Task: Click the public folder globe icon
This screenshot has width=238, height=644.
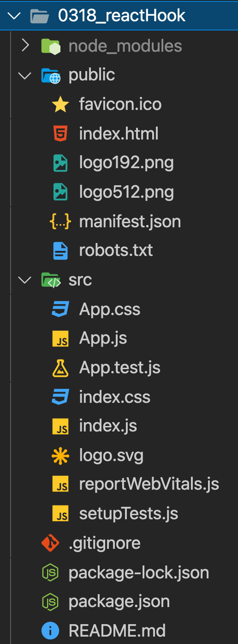Action: click(x=51, y=75)
